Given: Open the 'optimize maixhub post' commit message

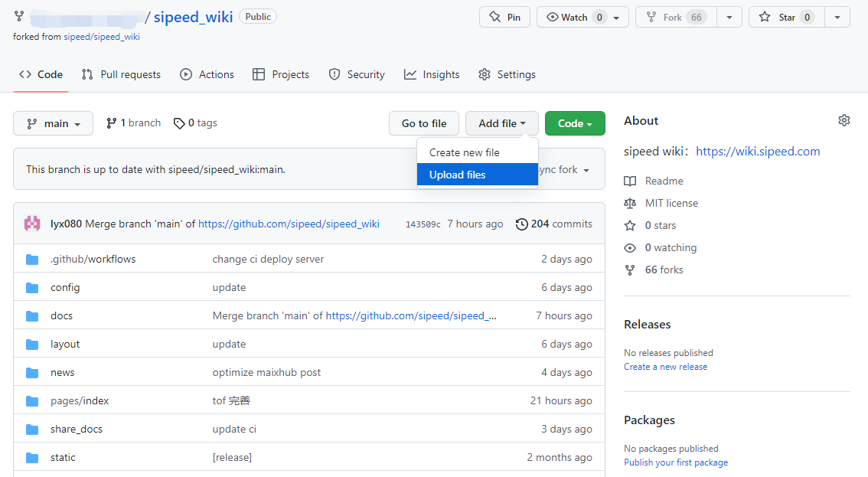Looking at the screenshot, I should coord(266,372).
